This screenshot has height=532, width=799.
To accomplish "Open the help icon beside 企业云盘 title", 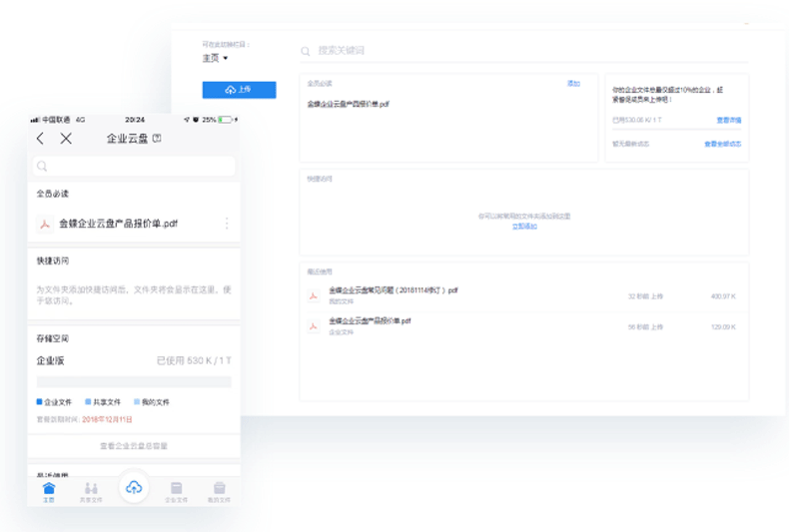I will pos(157,139).
